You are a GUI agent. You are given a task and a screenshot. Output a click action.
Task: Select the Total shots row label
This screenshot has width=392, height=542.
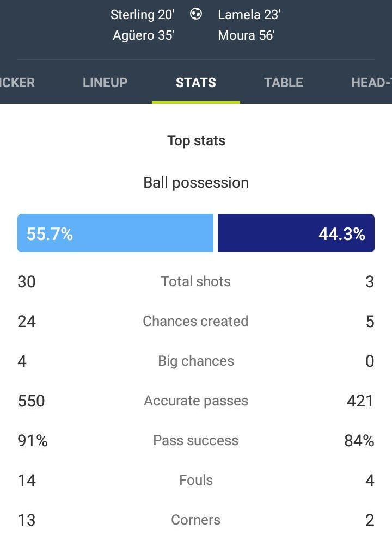pyautogui.click(x=196, y=281)
